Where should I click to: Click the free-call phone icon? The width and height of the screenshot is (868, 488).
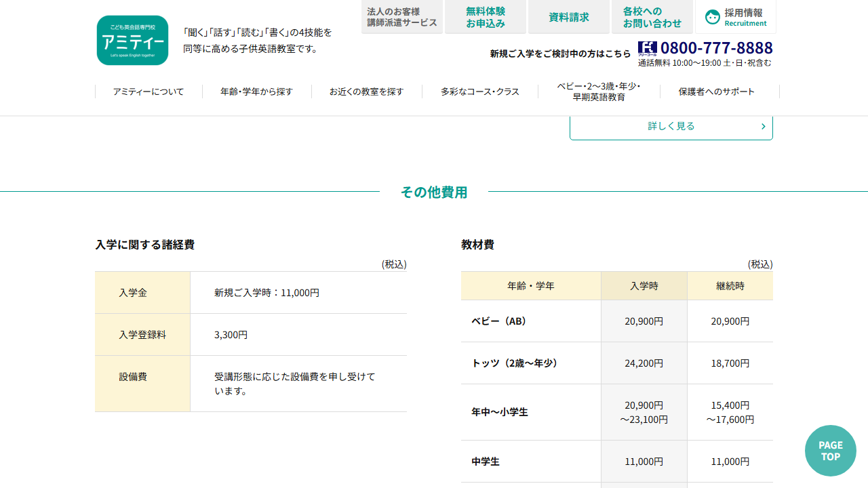[648, 48]
